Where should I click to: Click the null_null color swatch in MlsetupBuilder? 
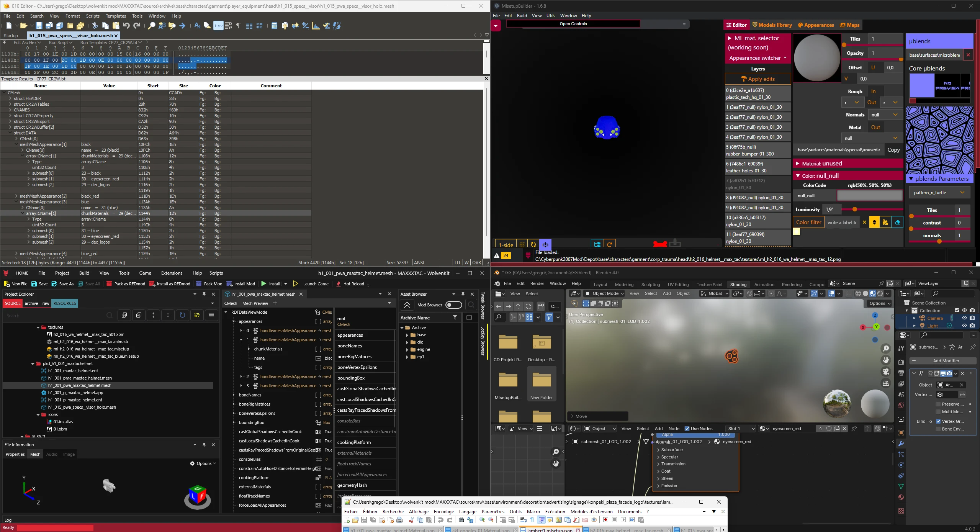[870, 195]
